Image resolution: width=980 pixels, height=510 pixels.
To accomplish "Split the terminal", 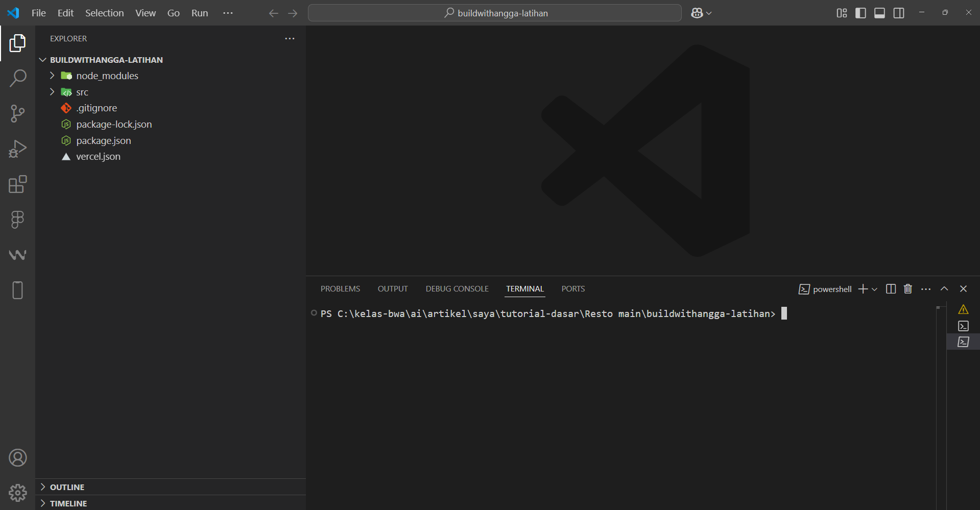I will 891,289.
